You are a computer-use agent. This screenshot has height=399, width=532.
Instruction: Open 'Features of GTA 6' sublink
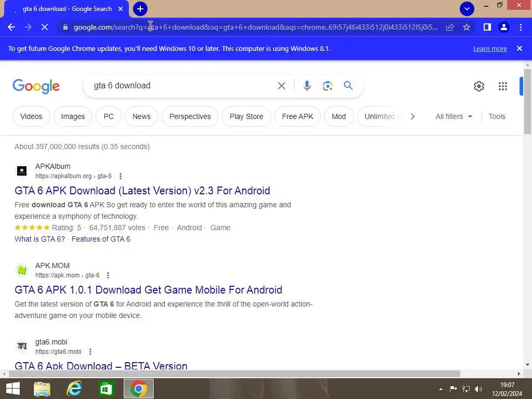pyautogui.click(x=101, y=239)
